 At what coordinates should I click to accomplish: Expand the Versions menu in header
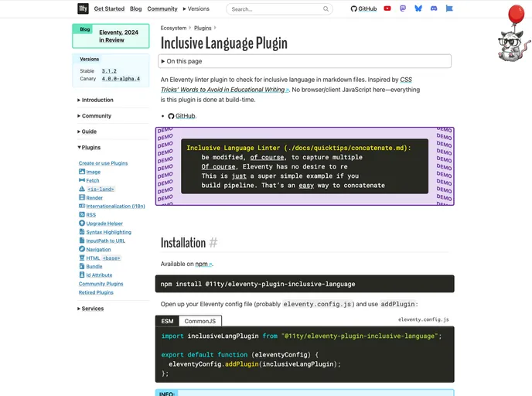pos(196,9)
